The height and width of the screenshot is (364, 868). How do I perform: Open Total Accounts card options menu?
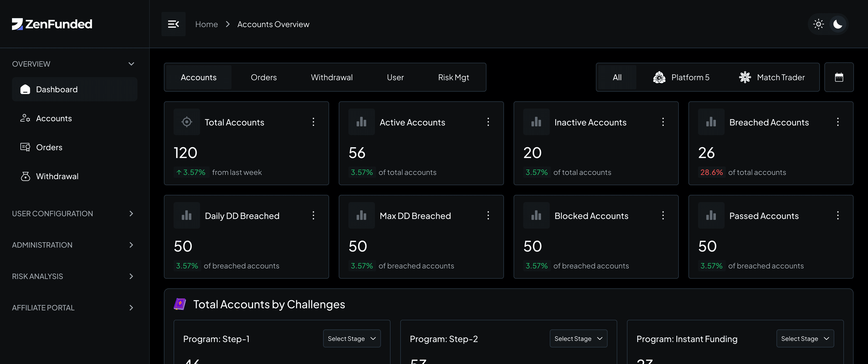(313, 122)
